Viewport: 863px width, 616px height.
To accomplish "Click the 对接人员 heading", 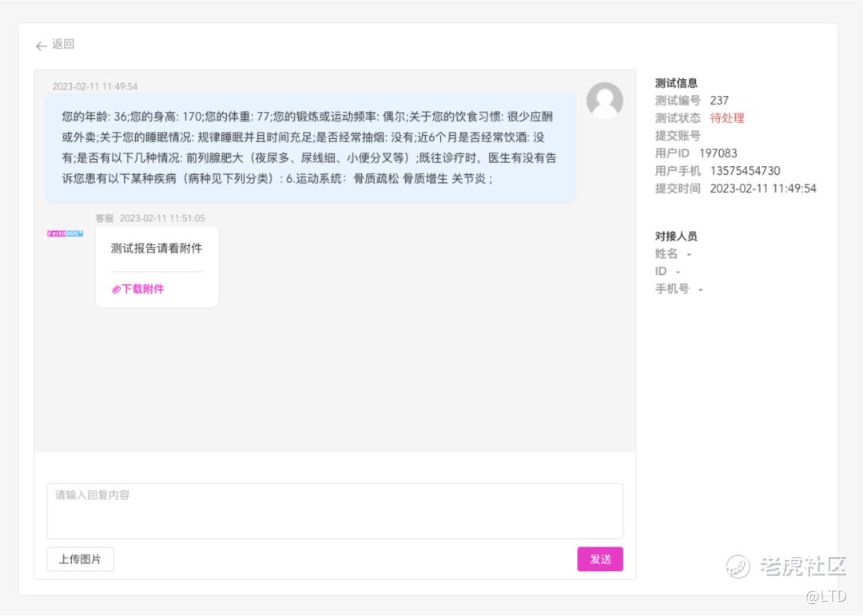I will point(676,236).
